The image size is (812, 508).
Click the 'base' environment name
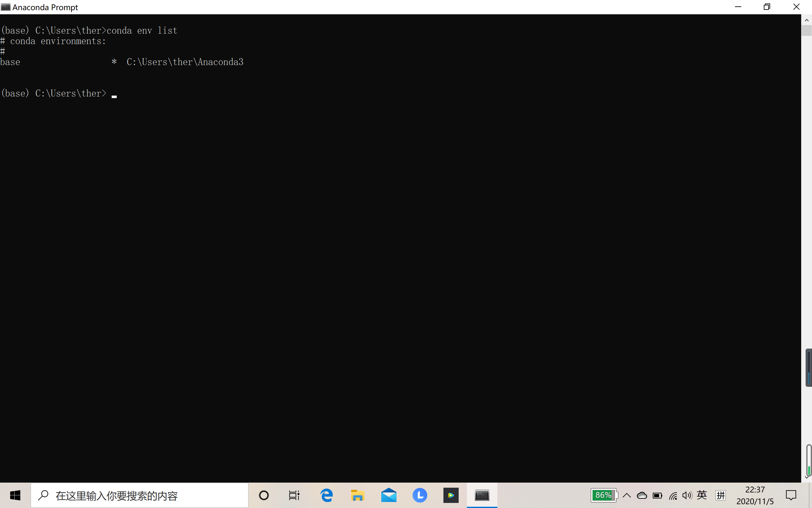[10, 62]
